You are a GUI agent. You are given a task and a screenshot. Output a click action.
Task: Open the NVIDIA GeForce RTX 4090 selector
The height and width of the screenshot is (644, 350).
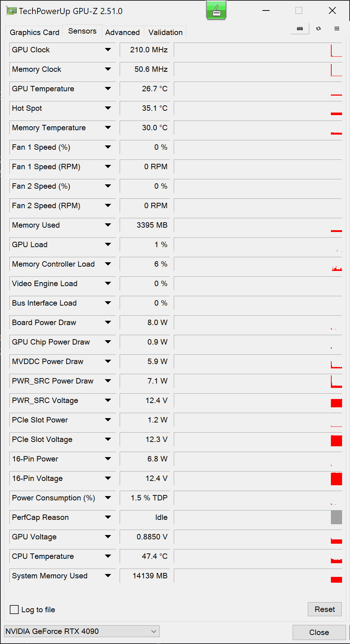81,631
